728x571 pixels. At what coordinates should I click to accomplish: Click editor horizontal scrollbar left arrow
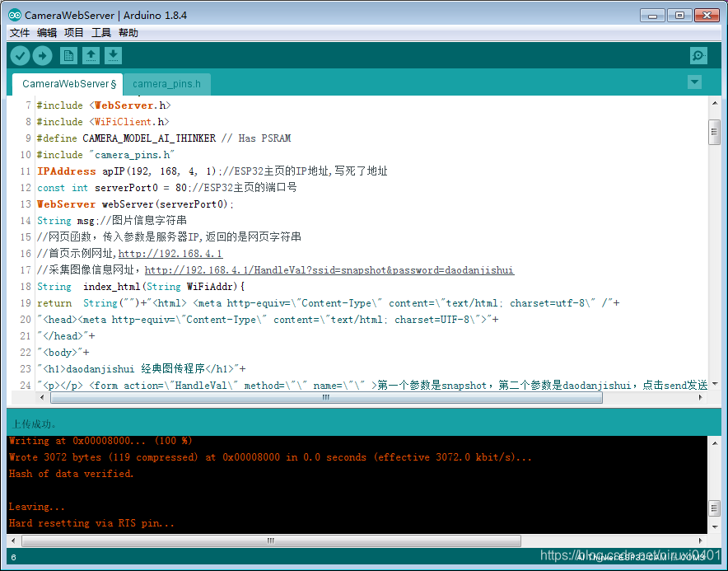coord(42,397)
